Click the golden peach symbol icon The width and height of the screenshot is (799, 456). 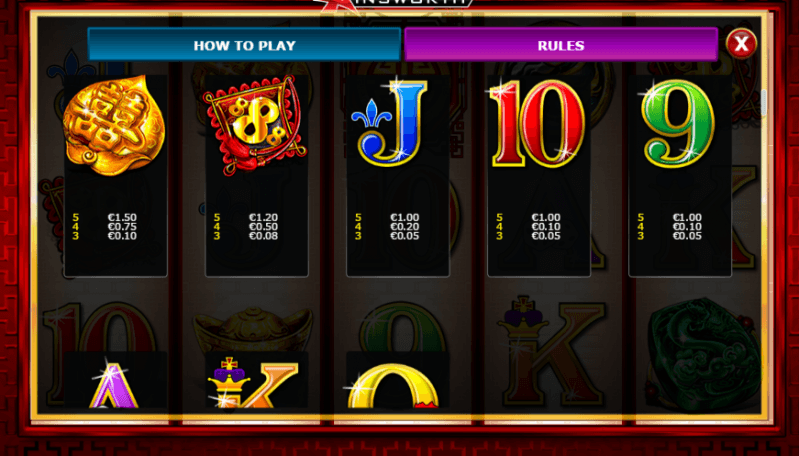click(115, 125)
